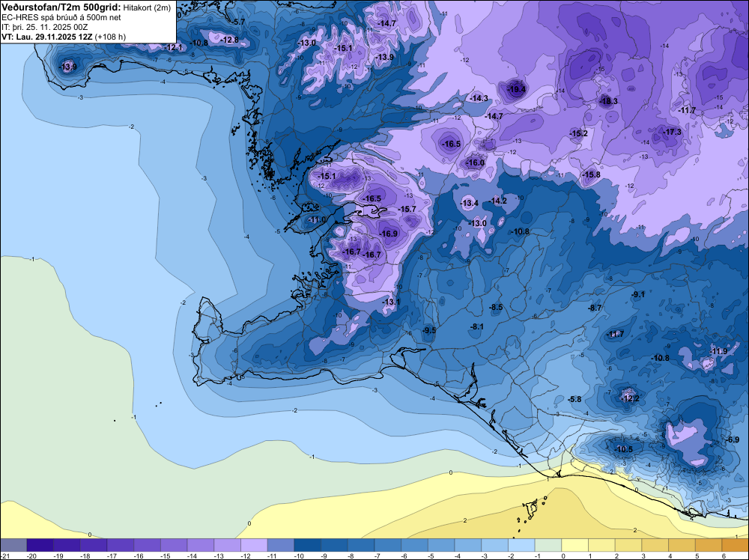This screenshot has height=560, width=749.
Task: Select the valid time 'VT: Lau. 29.11.2025 12Z'
Action: coord(47,36)
